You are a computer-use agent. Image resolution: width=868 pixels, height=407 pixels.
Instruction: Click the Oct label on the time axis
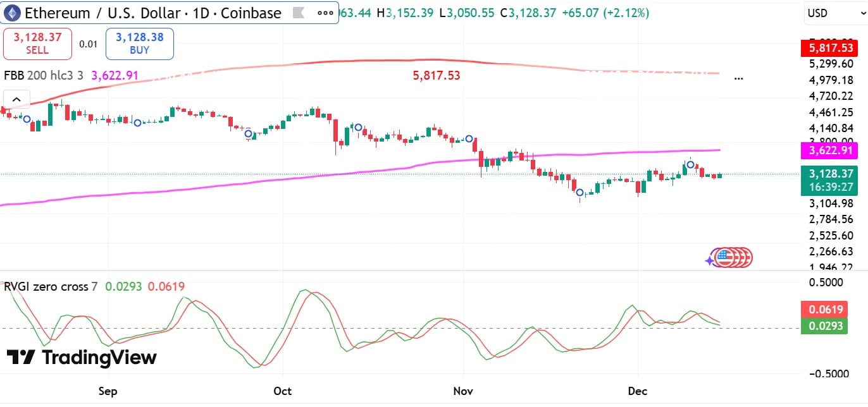283,391
